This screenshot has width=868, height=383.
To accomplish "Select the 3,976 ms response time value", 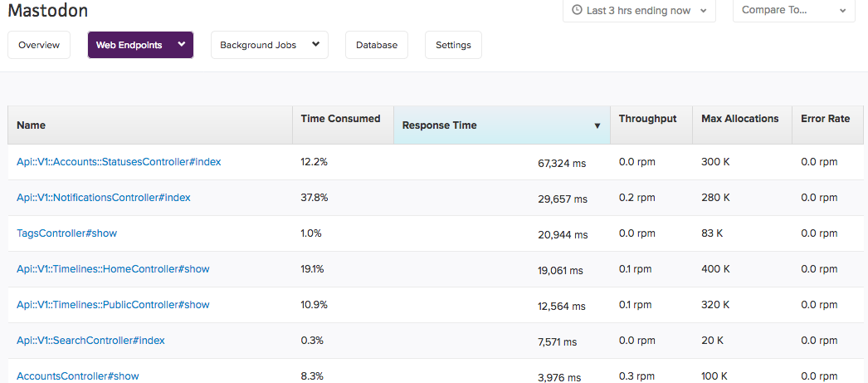I will (x=559, y=378).
